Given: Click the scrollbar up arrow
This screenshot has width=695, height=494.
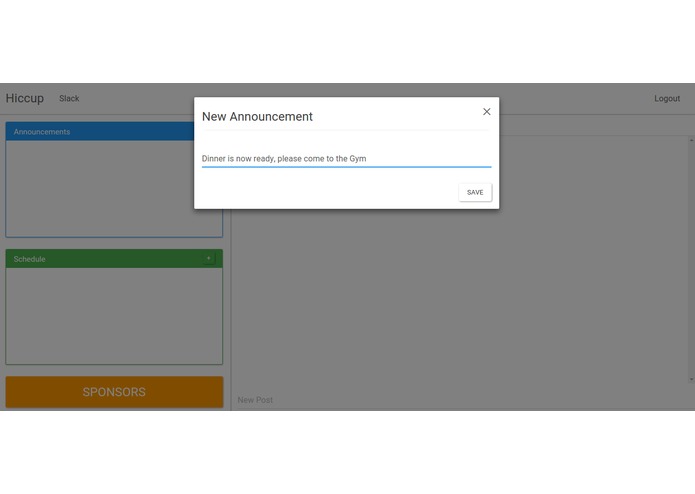Looking at the screenshot, I should [691, 140].
